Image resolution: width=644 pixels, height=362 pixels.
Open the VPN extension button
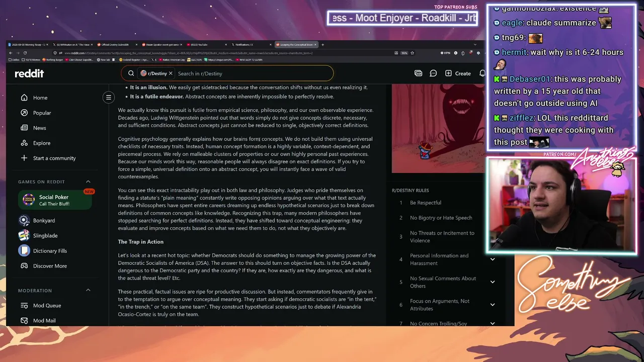[445, 53]
